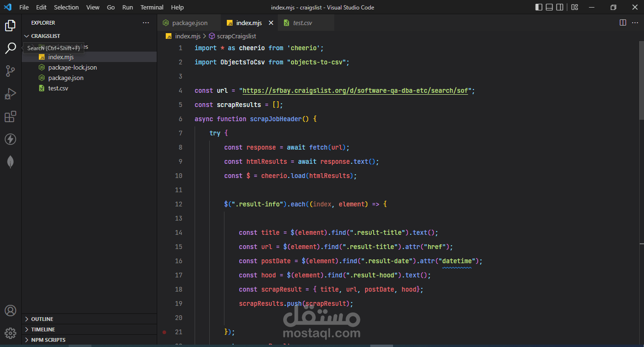Open the Explorer view in activity bar

10,26
